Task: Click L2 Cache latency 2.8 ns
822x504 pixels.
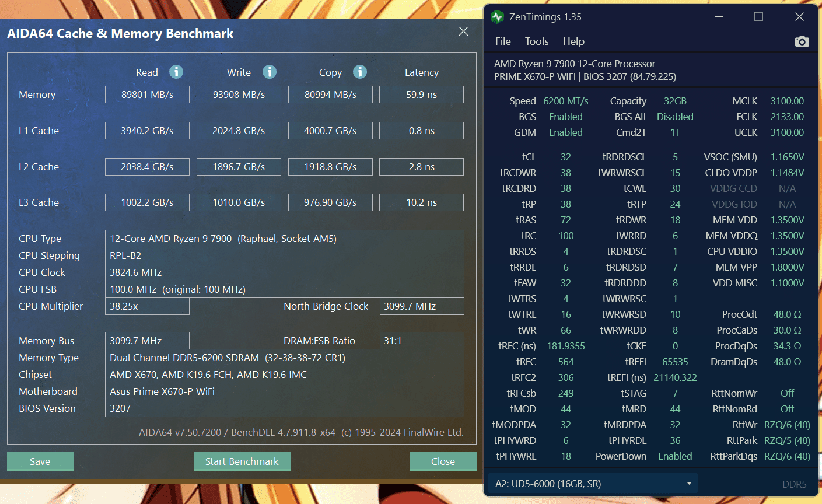Action: [x=422, y=167]
